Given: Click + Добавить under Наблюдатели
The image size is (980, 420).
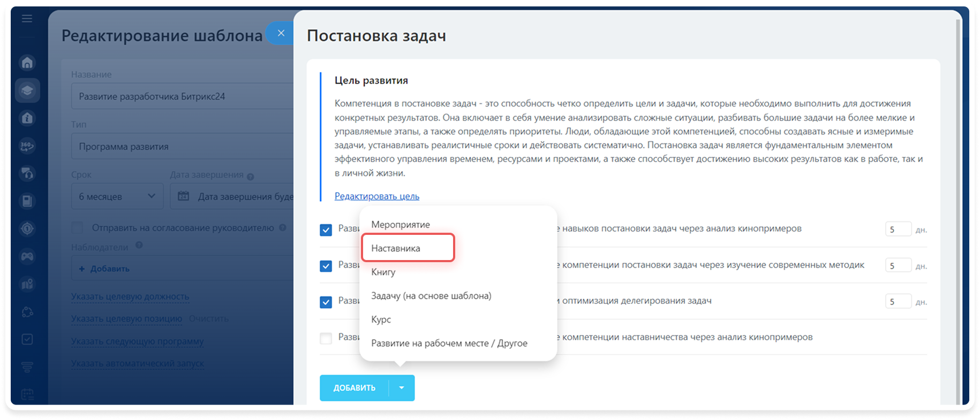Looking at the screenshot, I should click(104, 269).
